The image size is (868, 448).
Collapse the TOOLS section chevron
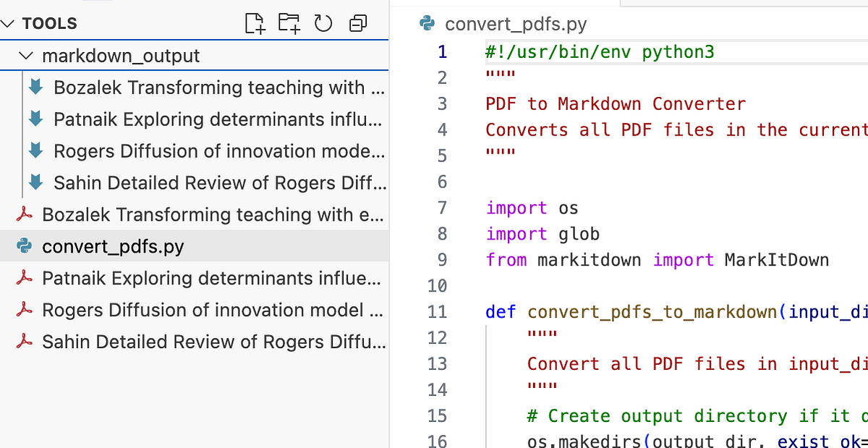9,22
